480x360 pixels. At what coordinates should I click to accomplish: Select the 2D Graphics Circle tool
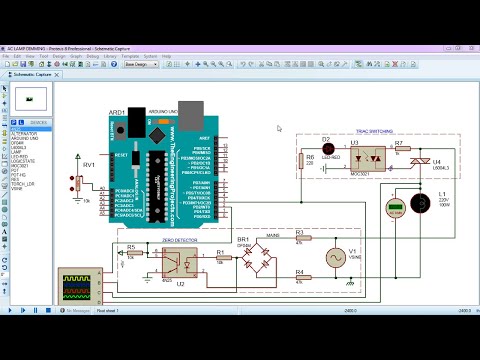pyautogui.click(x=4, y=209)
